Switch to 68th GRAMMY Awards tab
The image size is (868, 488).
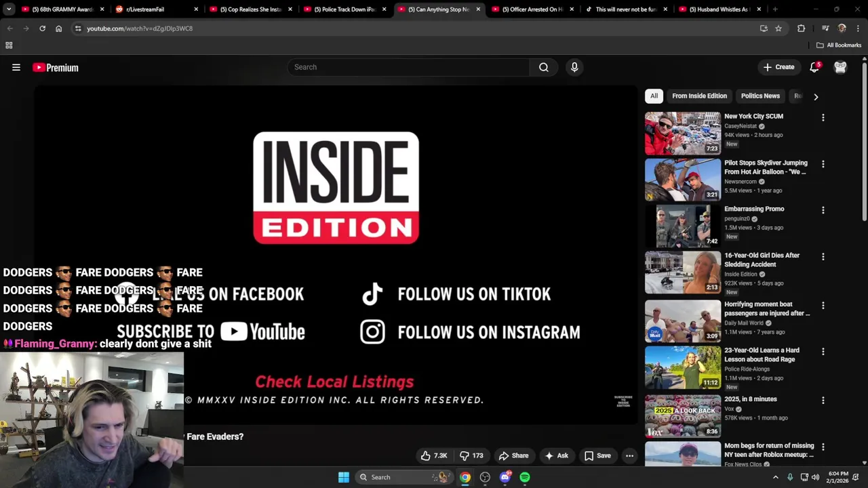tap(61, 9)
